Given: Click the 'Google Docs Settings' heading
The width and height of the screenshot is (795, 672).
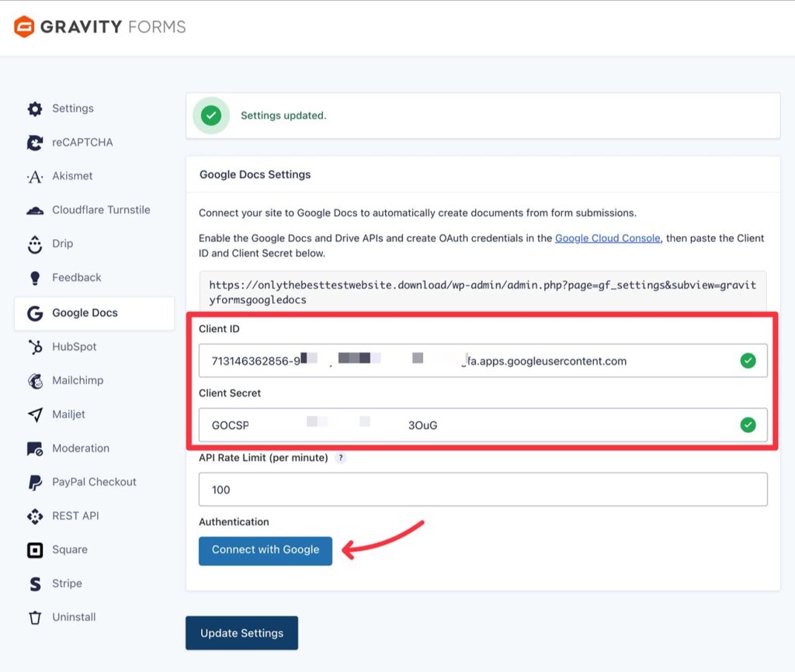Looking at the screenshot, I should coord(255,175).
